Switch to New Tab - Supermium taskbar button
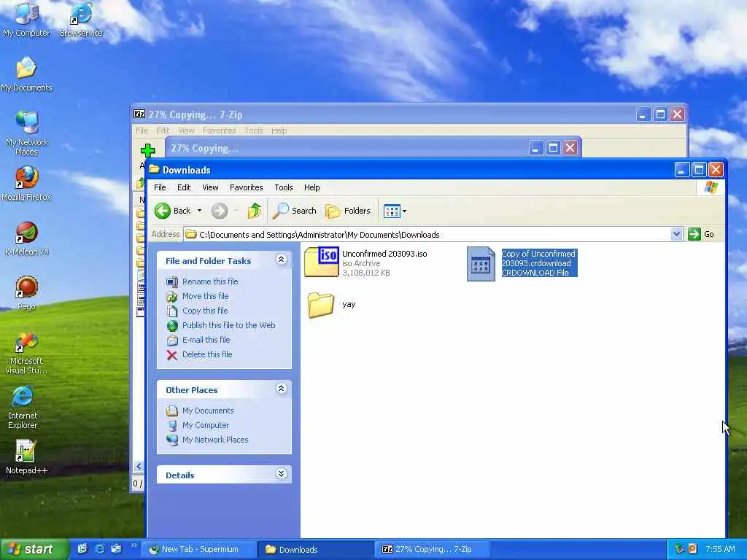Viewport: 747px width, 560px height. coord(198,549)
